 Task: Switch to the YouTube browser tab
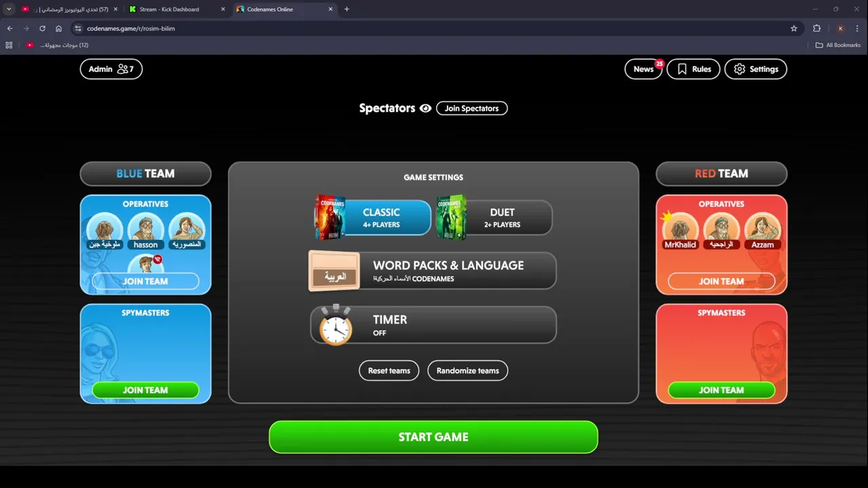pos(68,9)
